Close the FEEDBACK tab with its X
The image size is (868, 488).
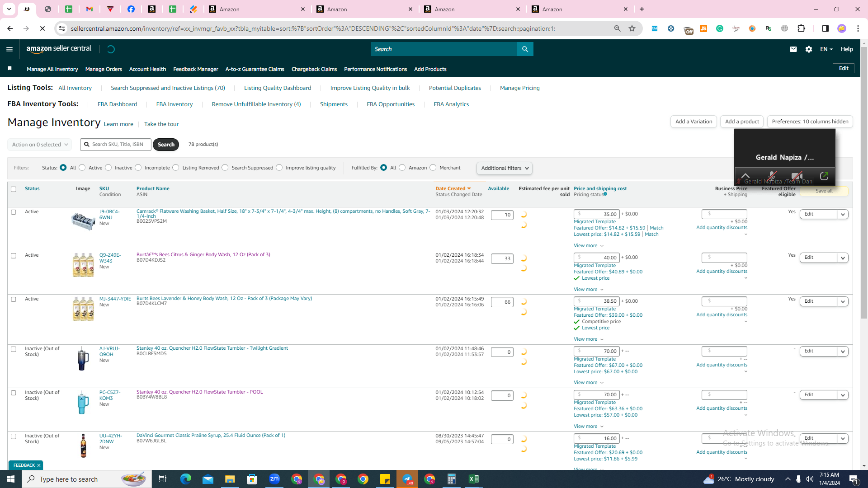coord(39,465)
